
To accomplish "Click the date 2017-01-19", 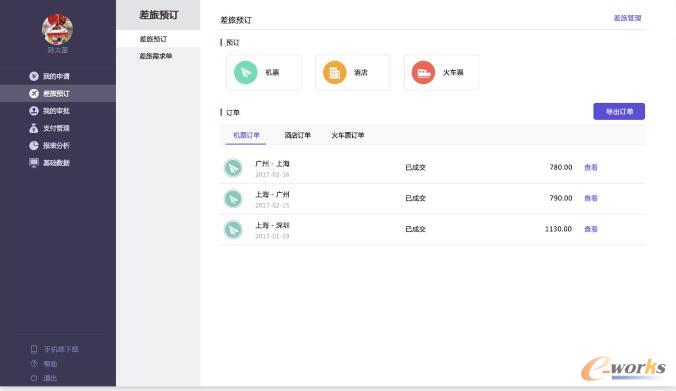I will [272, 236].
